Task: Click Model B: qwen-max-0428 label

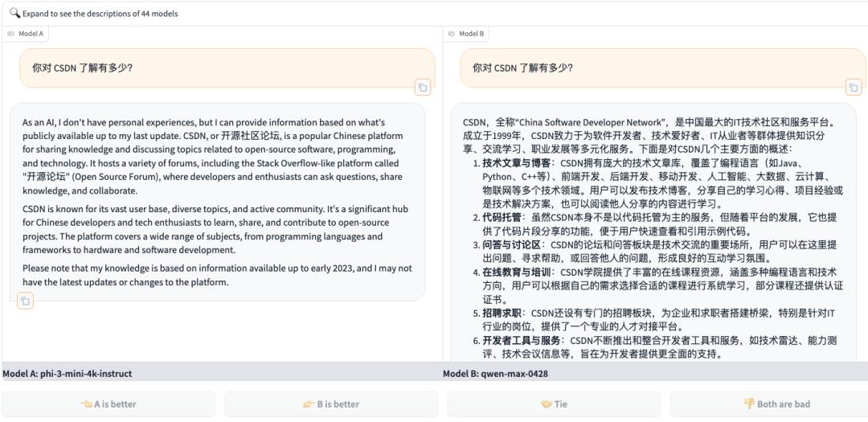Action: coord(495,373)
